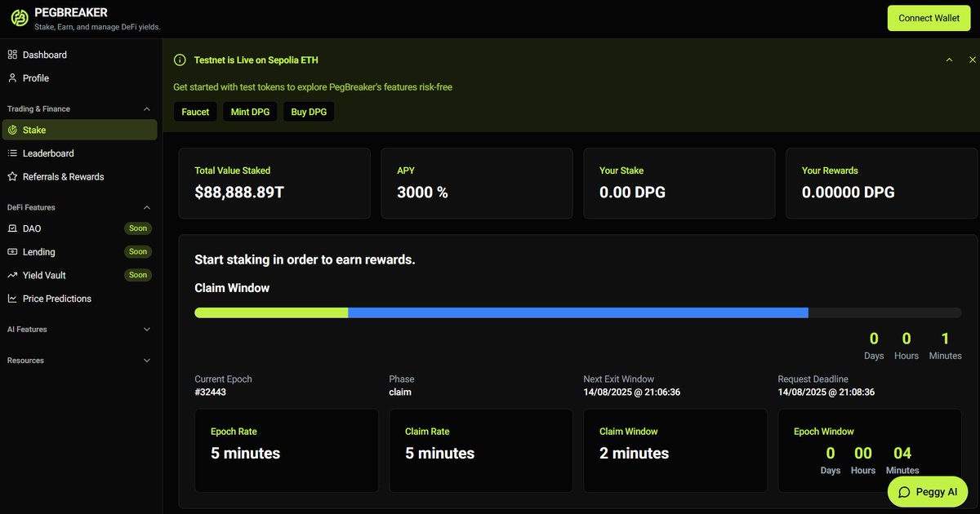Screen dimensions: 980x514
Task: Click the 'Testnet is Live on Sepolia ETH' heading
Action: pos(256,60)
